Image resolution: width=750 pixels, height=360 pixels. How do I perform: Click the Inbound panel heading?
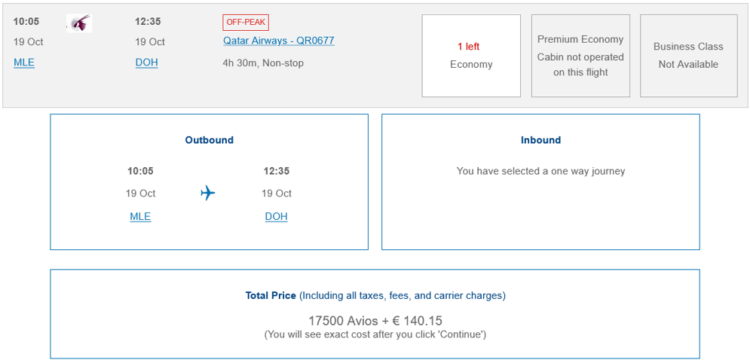[x=540, y=140]
